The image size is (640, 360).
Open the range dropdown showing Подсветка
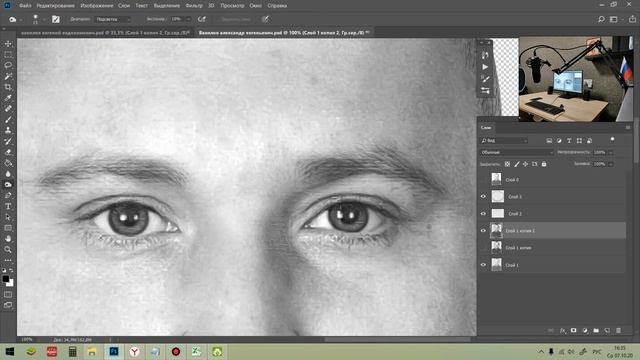click(x=113, y=19)
